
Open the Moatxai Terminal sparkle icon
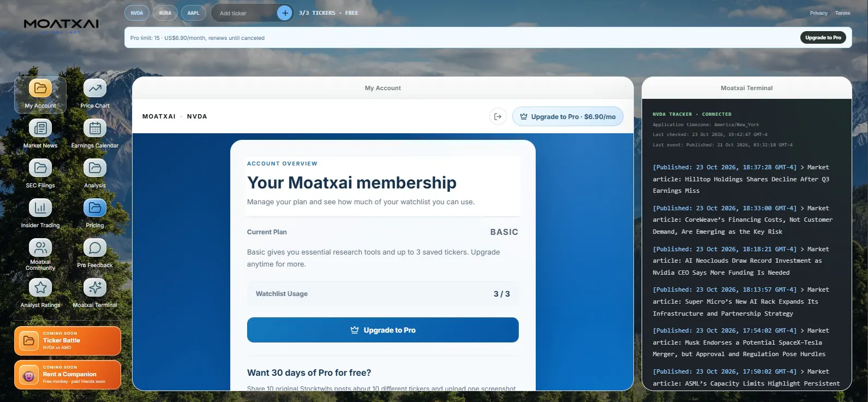click(x=95, y=288)
